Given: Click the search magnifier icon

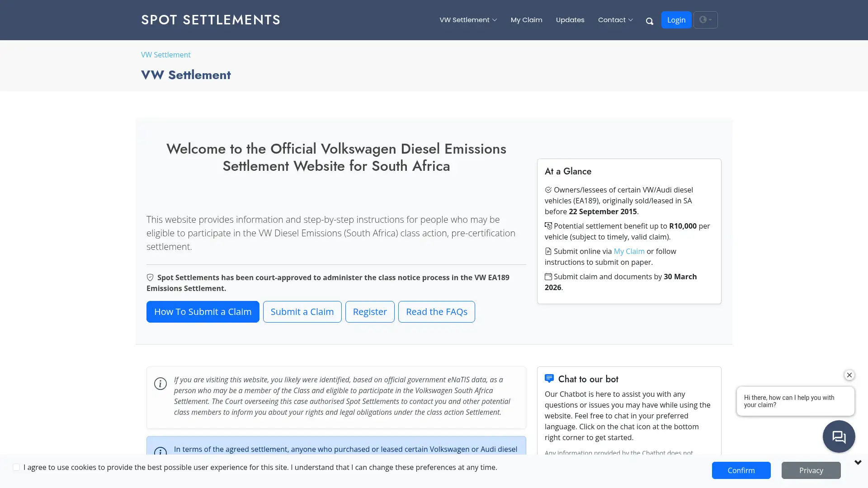Looking at the screenshot, I should tap(649, 21).
